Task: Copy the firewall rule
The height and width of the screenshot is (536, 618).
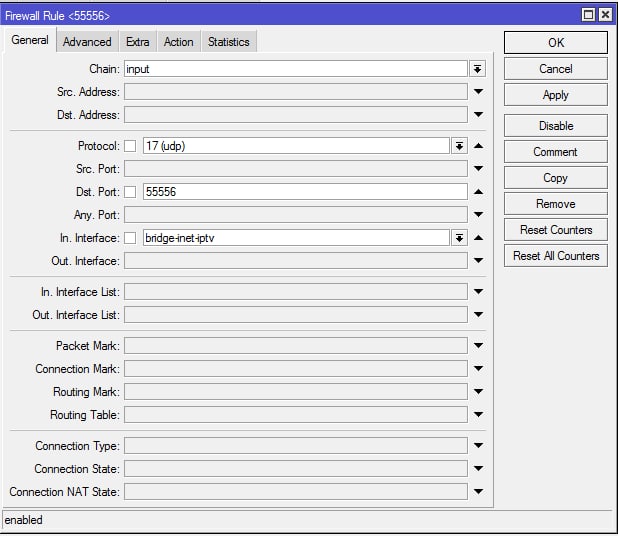Action: (x=556, y=178)
